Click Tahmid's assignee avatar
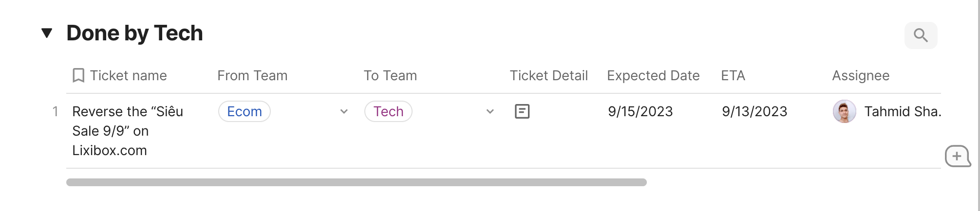 click(x=844, y=111)
